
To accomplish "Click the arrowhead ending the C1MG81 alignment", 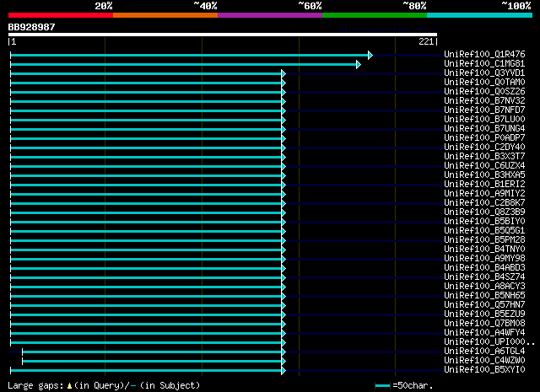I will click(x=359, y=64).
